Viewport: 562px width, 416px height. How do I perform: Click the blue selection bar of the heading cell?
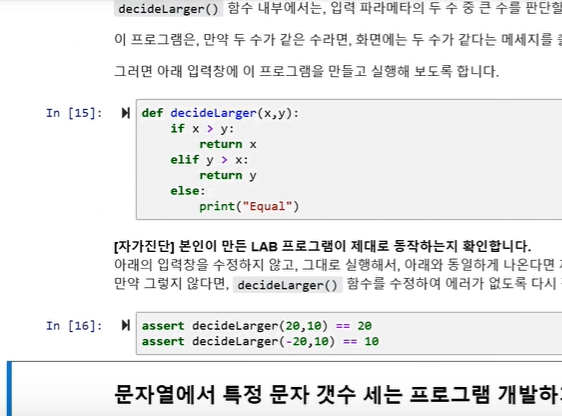(9, 389)
